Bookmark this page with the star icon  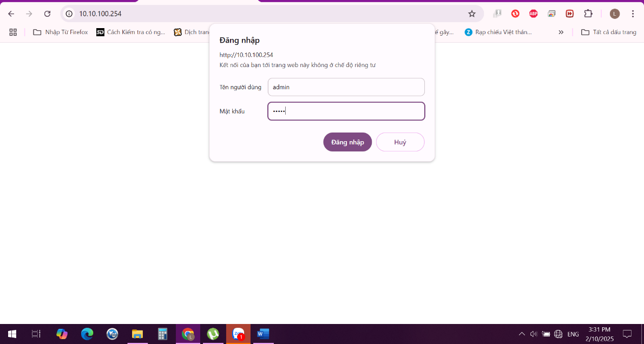coord(472,14)
